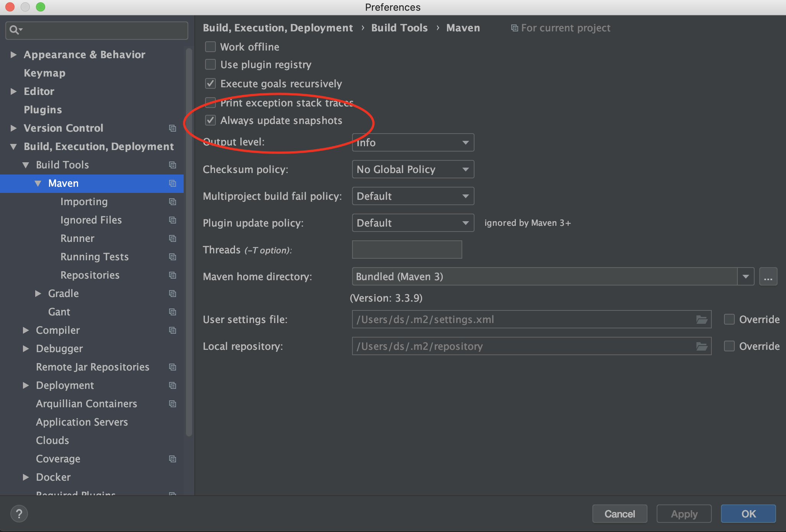
Task: Open the Checksum policy dropdown
Action: (413, 169)
